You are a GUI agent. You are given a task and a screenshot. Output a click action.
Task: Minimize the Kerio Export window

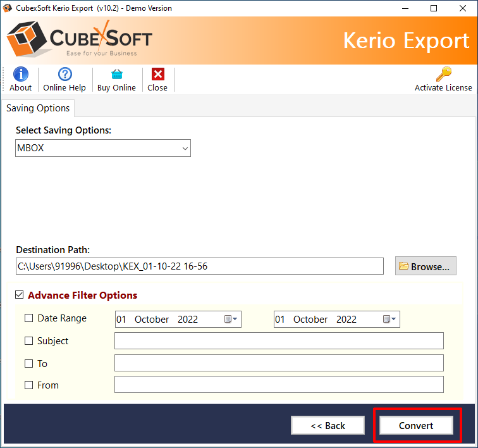pos(405,8)
